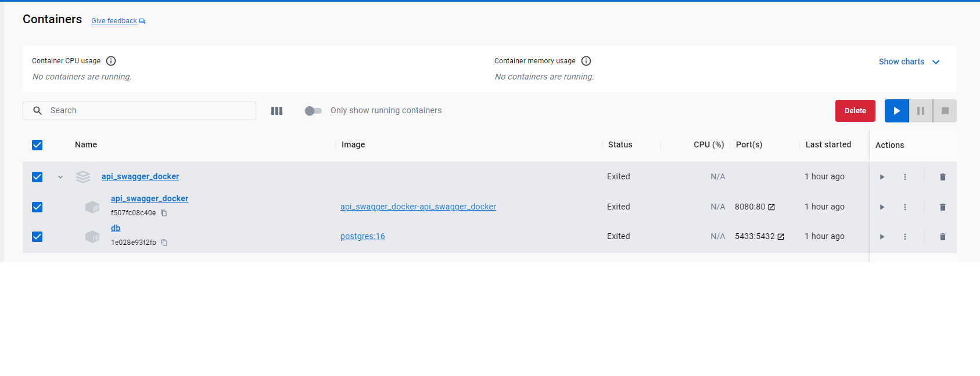Copy the container ID f507fc08c40e

(x=164, y=213)
